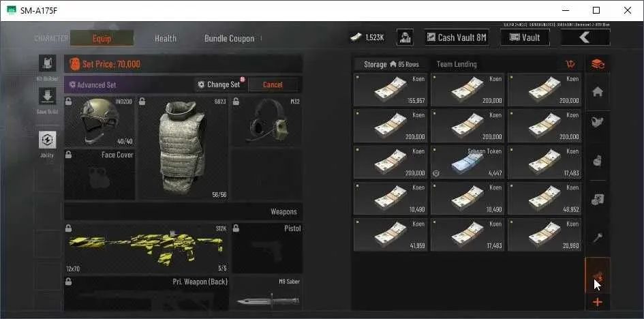The height and width of the screenshot is (319, 644).
Task: Open the Kit Builder icon
Action: (47, 63)
